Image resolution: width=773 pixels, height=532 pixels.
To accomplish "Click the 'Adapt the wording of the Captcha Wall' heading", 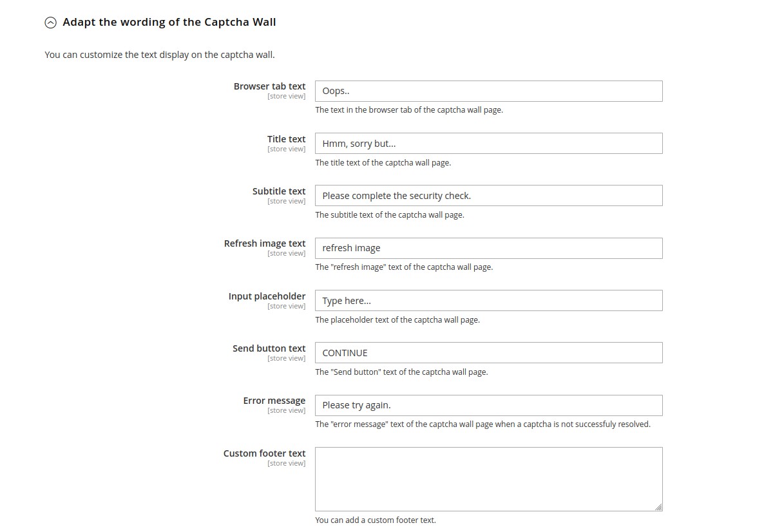I will [x=169, y=22].
